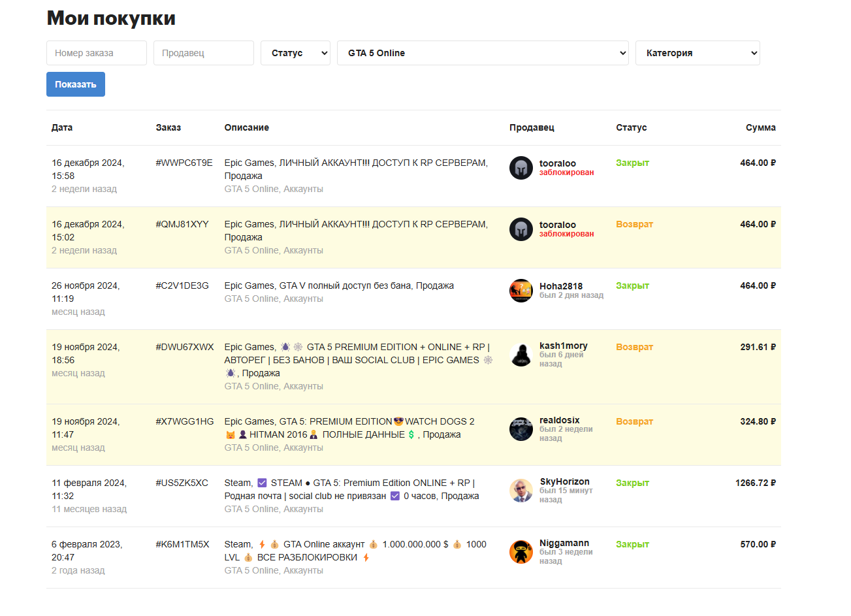
Task: Expand the Статус filter dropdown
Action: [295, 53]
